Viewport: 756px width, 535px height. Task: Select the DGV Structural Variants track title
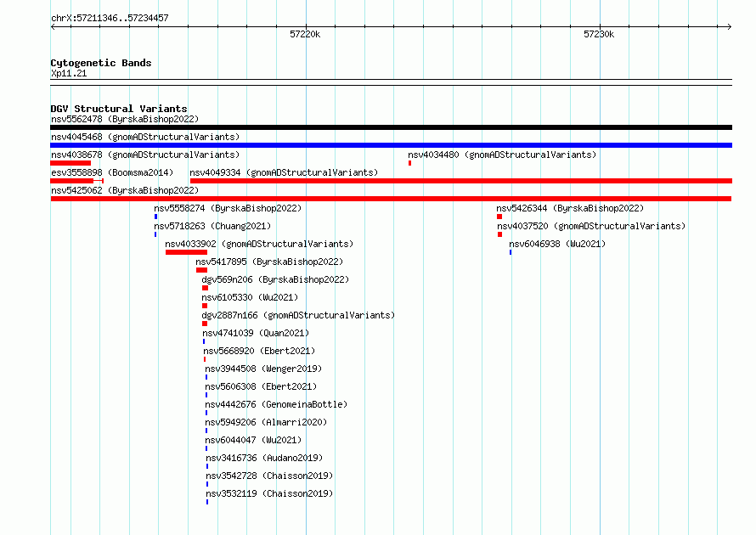pos(119,109)
